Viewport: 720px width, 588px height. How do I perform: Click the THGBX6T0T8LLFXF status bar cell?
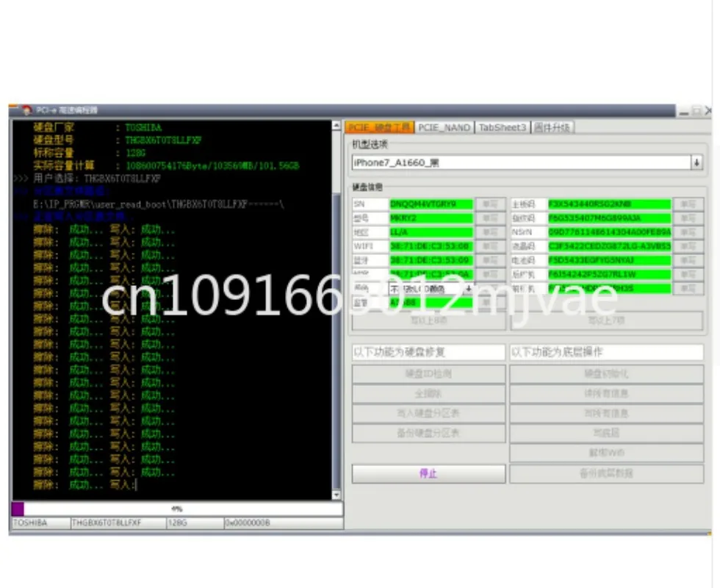point(118,523)
